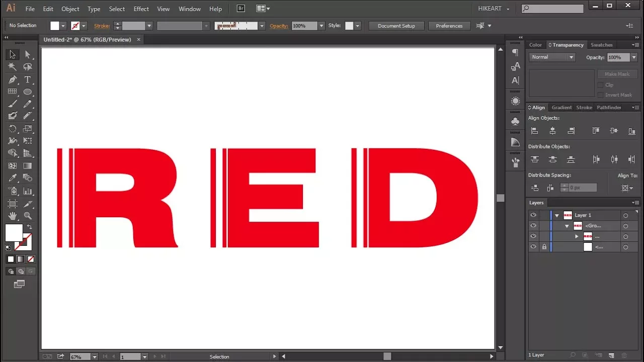Hide the locked sublayer via eye icon
Image resolution: width=644 pixels, height=362 pixels.
[533, 247]
